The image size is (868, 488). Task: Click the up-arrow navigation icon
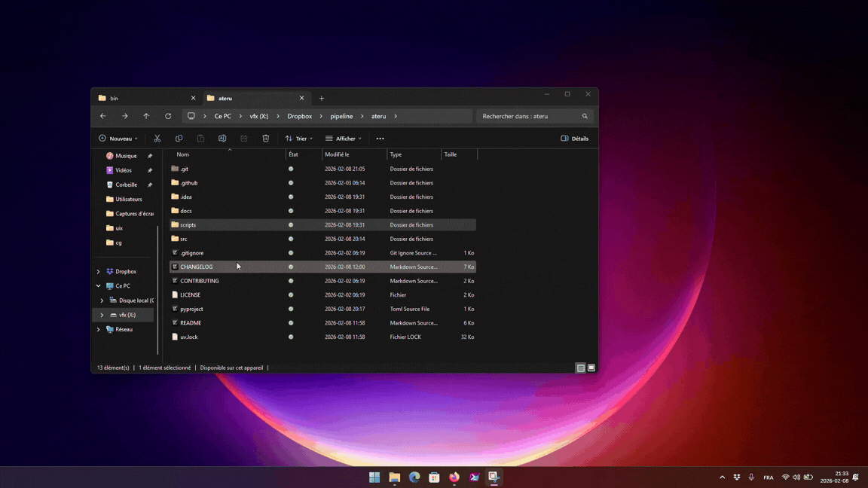coord(146,116)
